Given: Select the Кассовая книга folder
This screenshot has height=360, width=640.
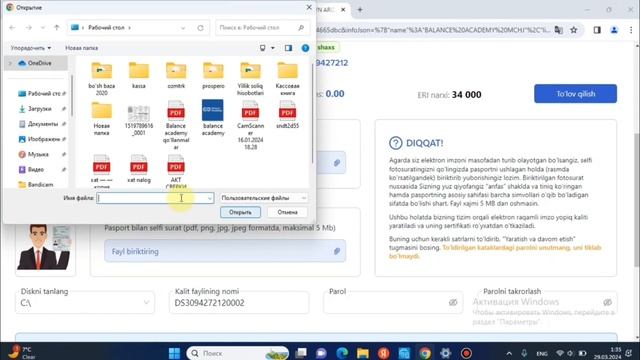Looking at the screenshot, I should 287,79.
